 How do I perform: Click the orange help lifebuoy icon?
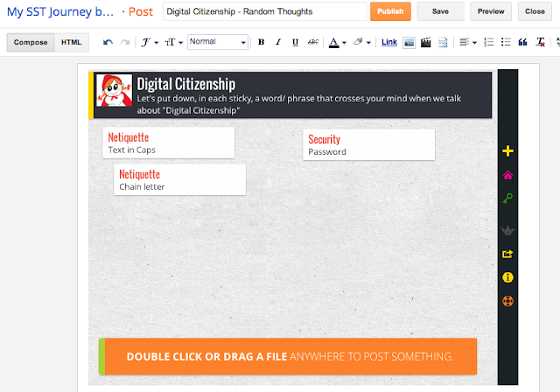(507, 301)
